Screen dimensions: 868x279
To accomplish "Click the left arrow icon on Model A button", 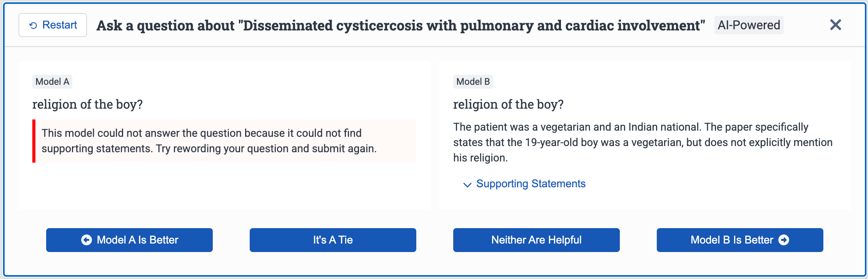I will 87,240.
